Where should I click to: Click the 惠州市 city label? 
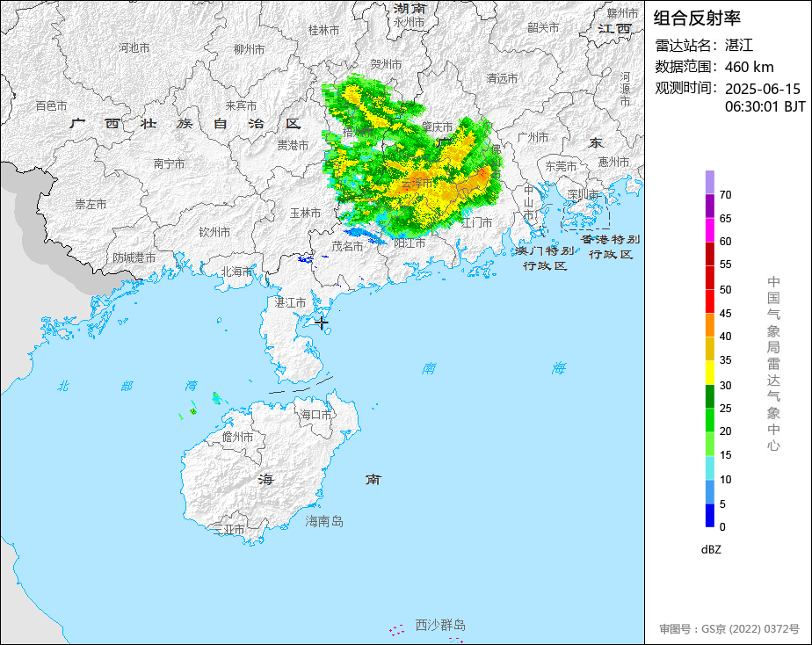click(613, 162)
